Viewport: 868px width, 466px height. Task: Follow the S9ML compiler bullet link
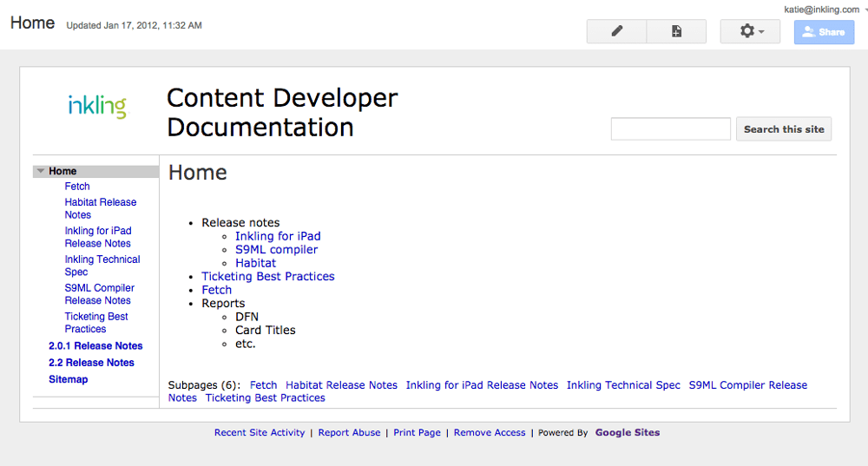277,250
